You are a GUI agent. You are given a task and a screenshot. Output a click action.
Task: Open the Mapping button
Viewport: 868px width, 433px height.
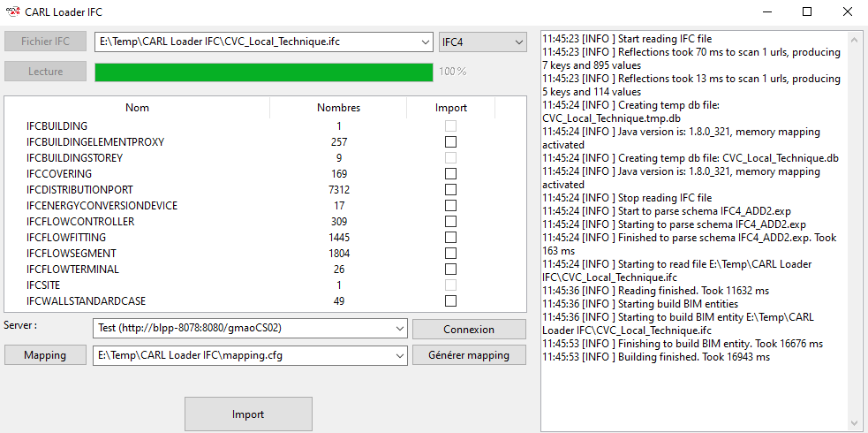coord(45,355)
